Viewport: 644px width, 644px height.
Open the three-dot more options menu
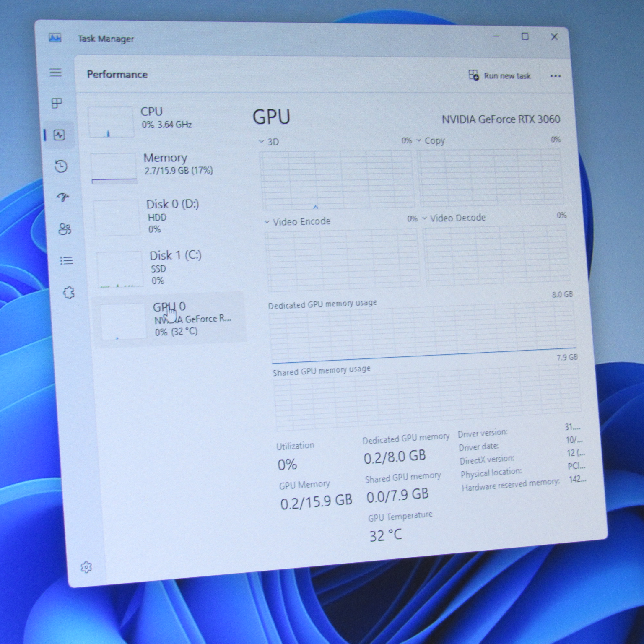coord(556,76)
